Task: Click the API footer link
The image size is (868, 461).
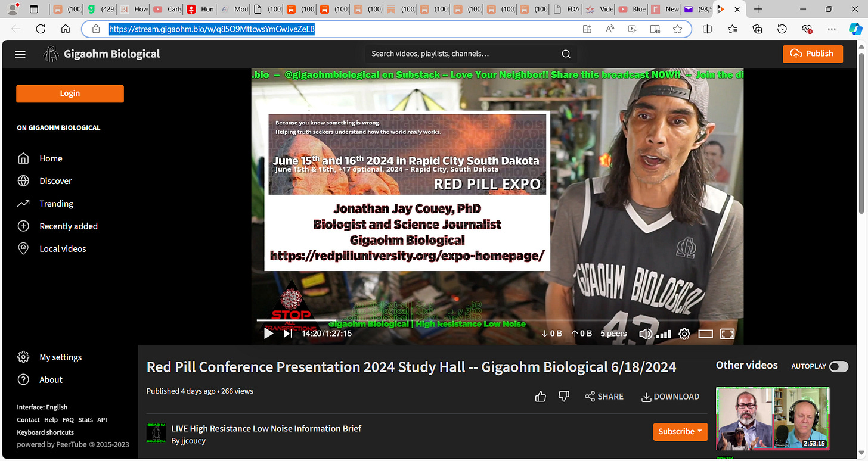Action: tap(102, 420)
